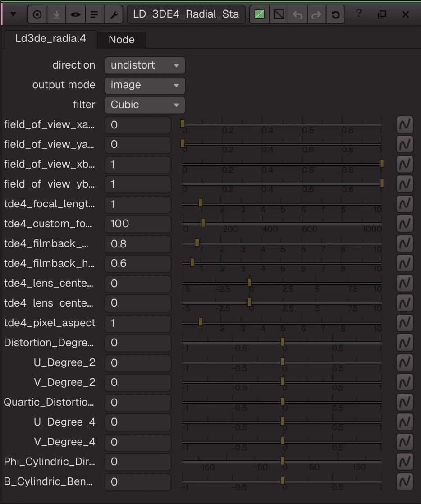Collapse the panel using the top-left arrow
Screen dimensions: 421x504
(x=13, y=14)
